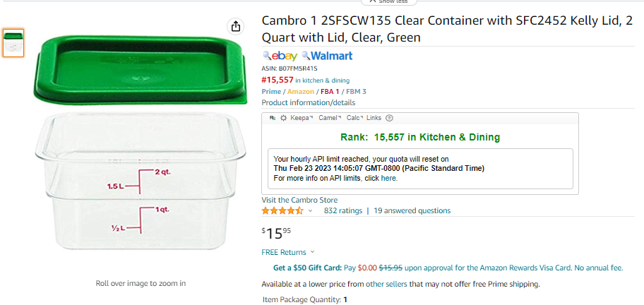Search this product on Walmart

328,56
